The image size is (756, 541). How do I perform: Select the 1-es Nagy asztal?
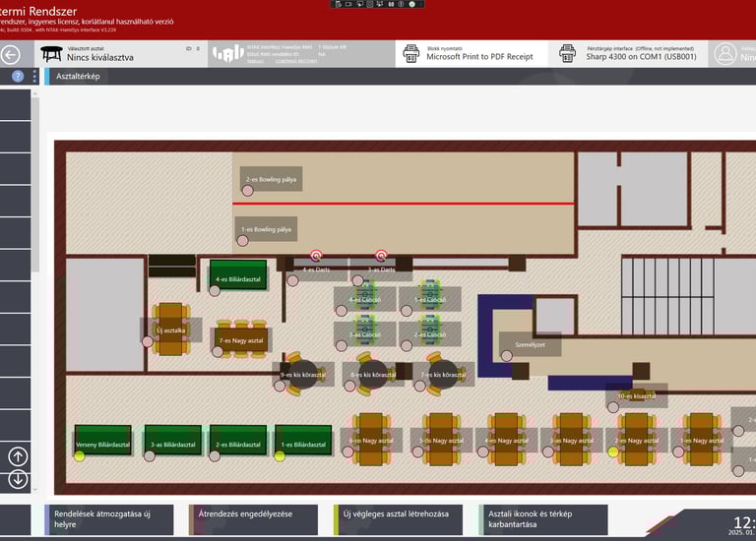click(702, 440)
